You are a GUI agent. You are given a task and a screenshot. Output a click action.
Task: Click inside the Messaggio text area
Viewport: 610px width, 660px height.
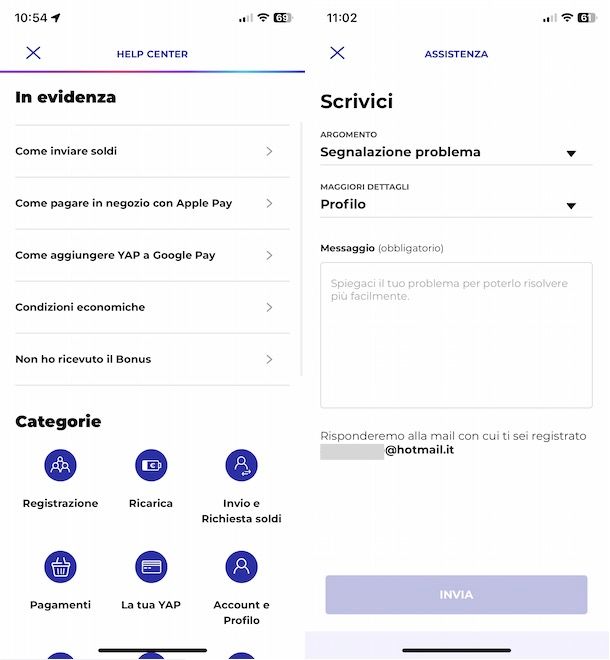click(456, 335)
